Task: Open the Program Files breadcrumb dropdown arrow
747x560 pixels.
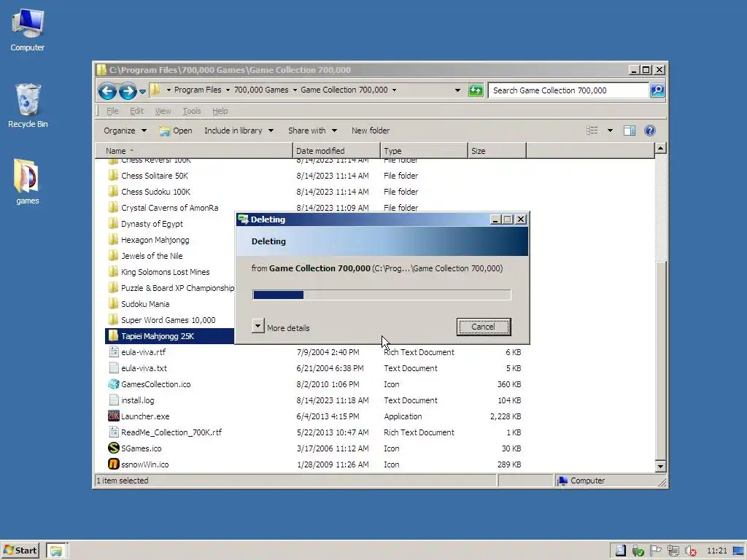Action: point(228,90)
